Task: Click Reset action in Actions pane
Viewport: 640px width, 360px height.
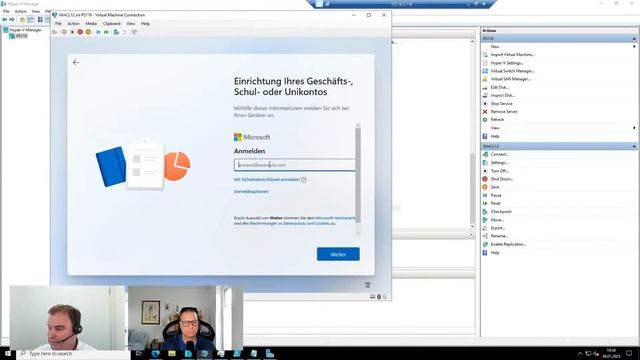Action: click(x=496, y=203)
